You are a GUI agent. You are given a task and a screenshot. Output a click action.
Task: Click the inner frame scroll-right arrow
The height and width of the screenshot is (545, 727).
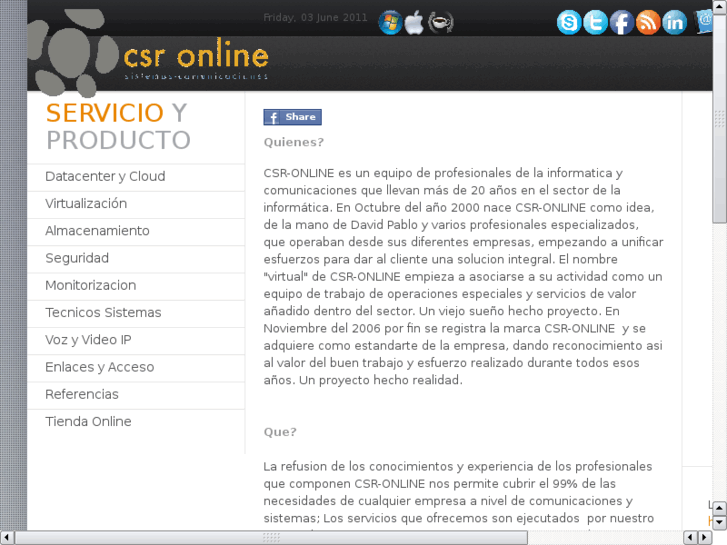click(705, 537)
